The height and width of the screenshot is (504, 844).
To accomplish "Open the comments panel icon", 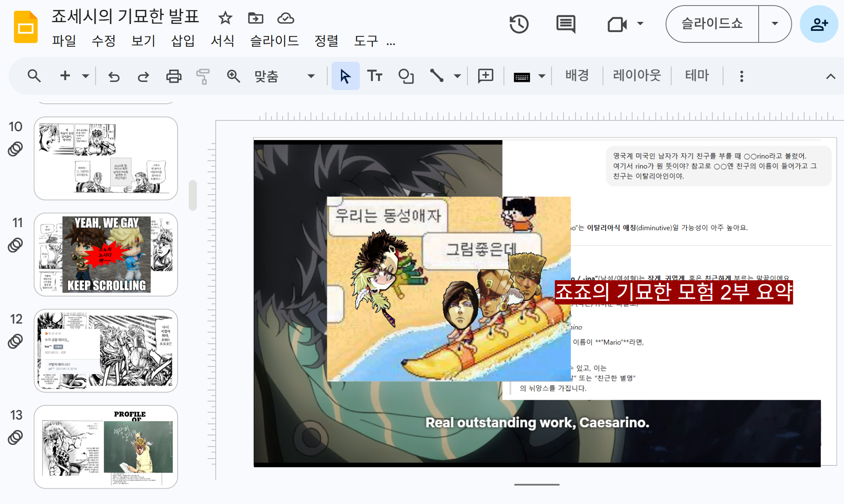I will (566, 24).
